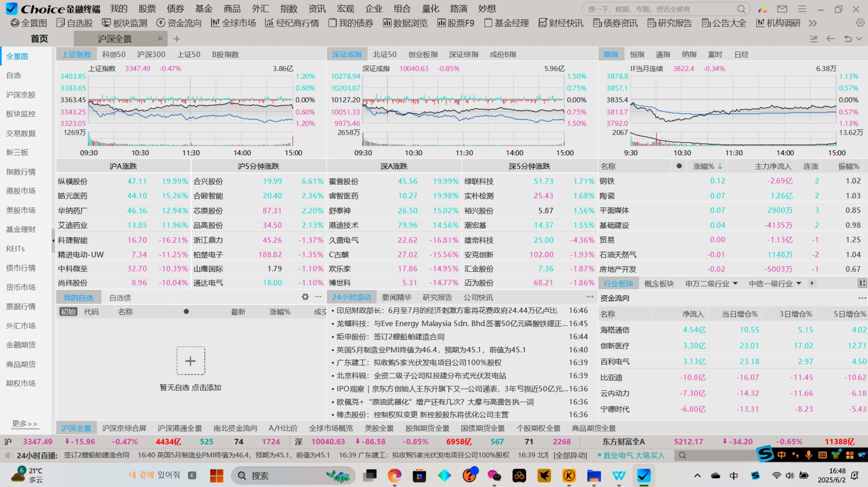The image size is (868, 487).
Task: Open the settings gear in 我的自选 panel
Action: click(305, 297)
